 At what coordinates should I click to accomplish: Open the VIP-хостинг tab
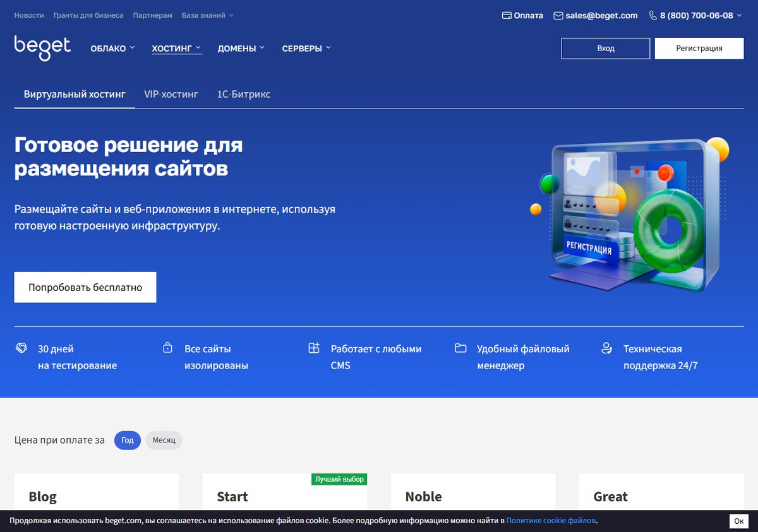[x=171, y=94]
